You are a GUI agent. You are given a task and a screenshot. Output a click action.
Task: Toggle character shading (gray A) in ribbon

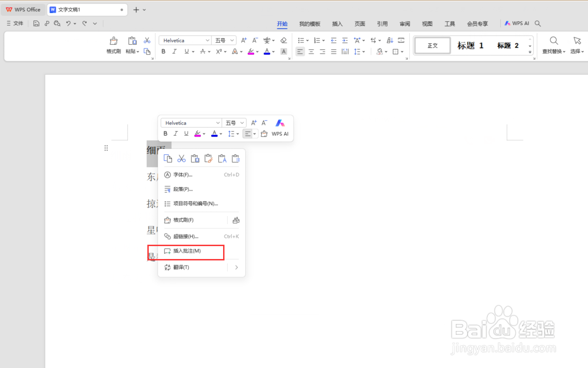click(284, 52)
